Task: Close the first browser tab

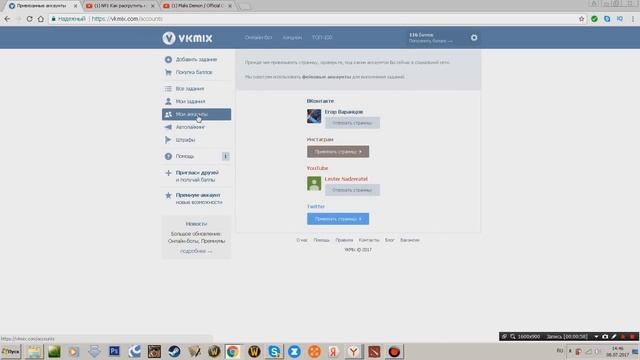Action: 75,6
